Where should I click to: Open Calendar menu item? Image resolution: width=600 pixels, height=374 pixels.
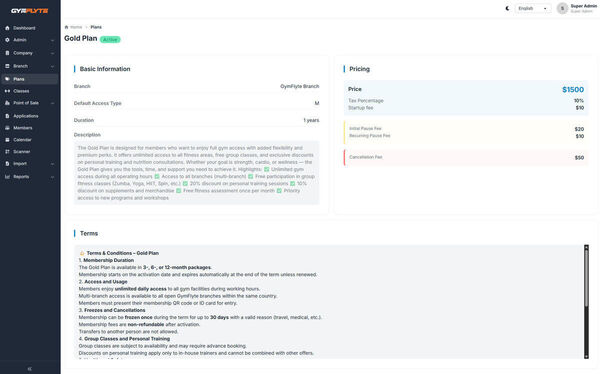coord(29,140)
